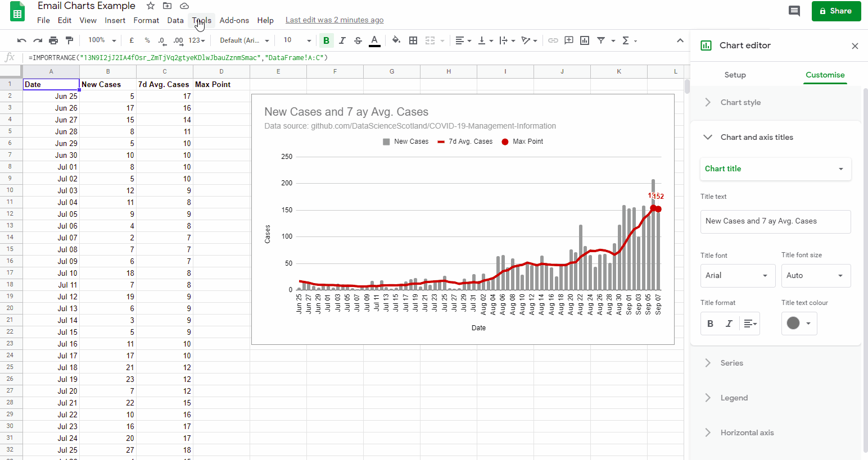Open version history via last edit link

(334, 20)
